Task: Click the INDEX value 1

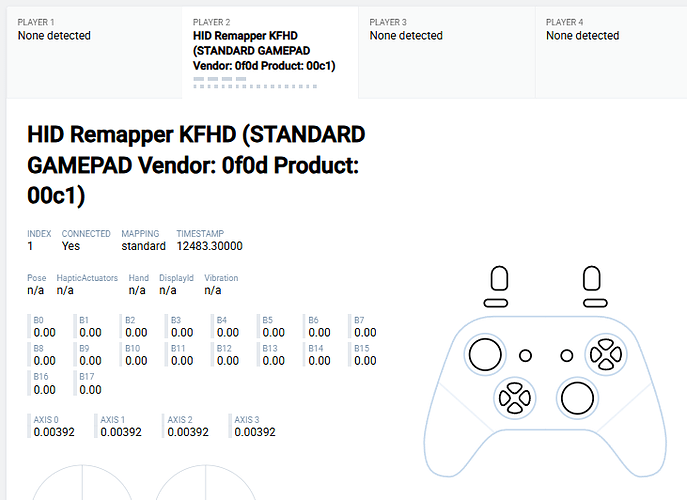Action: pos(30,246)
